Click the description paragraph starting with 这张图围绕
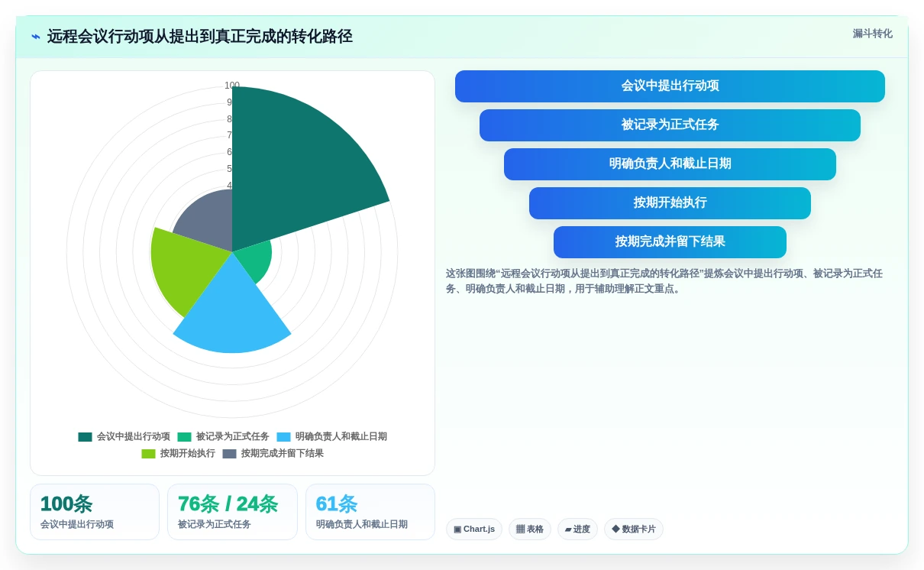924x570 pixels. (x=664, y=281)
